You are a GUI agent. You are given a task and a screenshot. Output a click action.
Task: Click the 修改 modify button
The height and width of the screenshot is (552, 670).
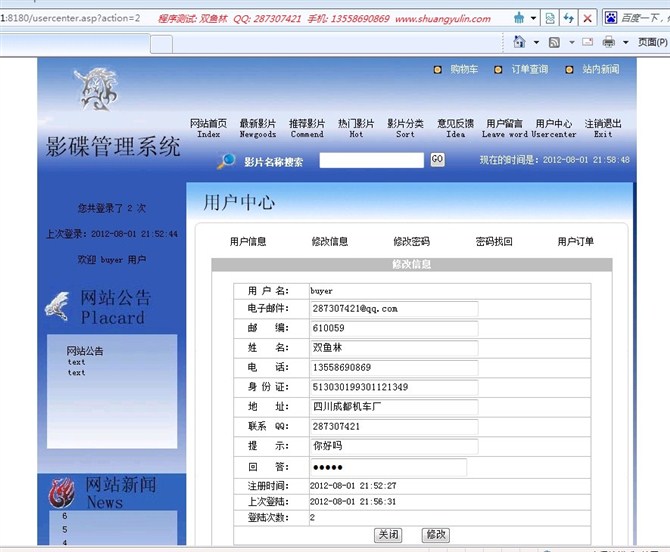[x=436, y=534]
